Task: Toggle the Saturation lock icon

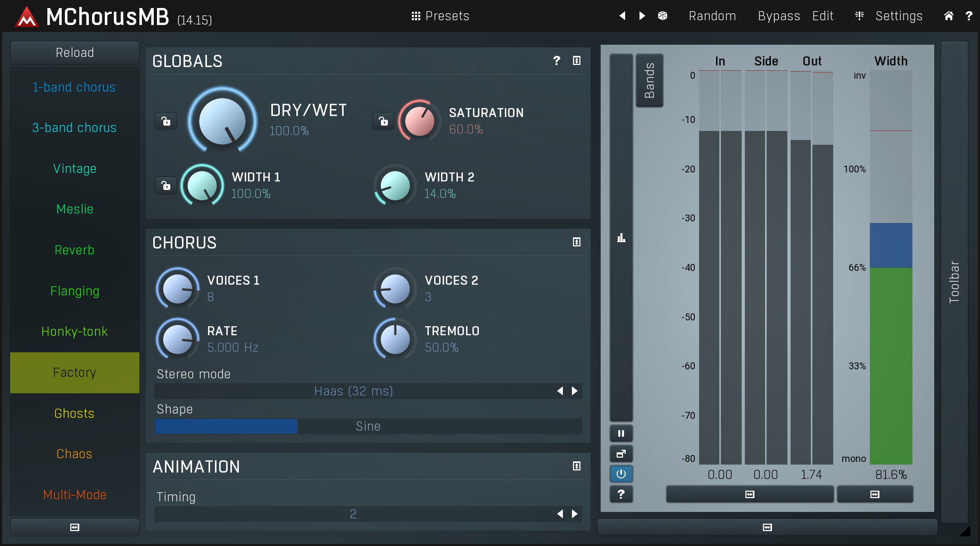Action: (x=383, y=121)
